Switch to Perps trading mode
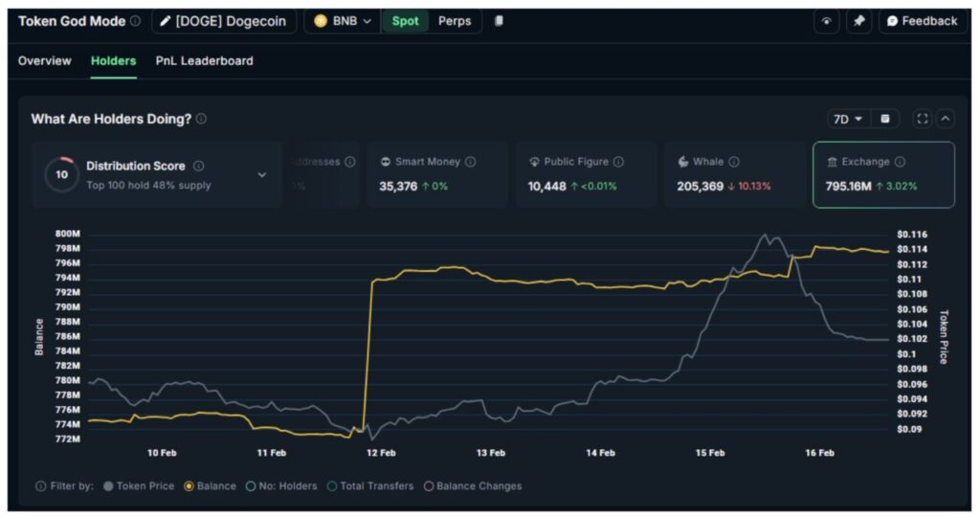Viewport: 980px width, 518px height. click(x=455, y=21)
